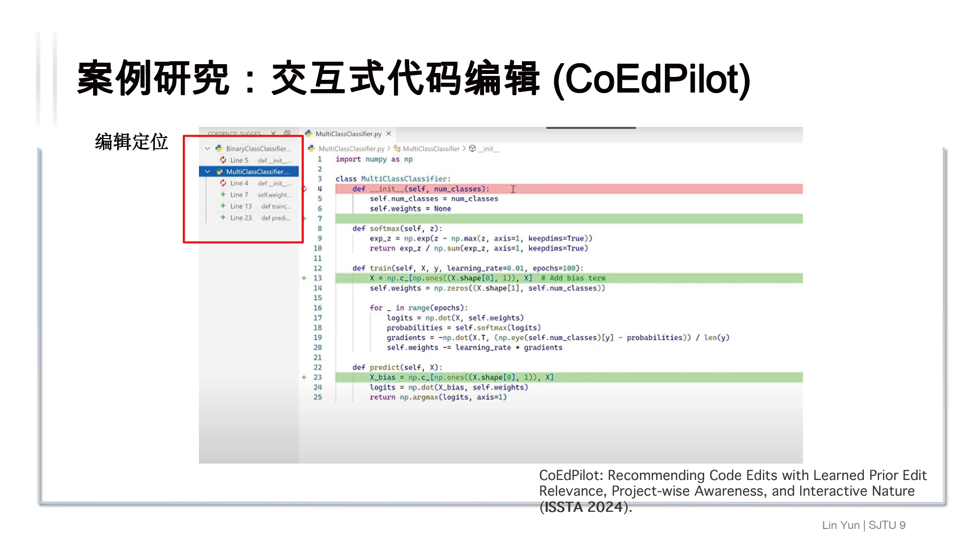Screen dimensions: 980x551
Task: Click the 'for _ in range(epochs):' line
Action: coord(419,308)
